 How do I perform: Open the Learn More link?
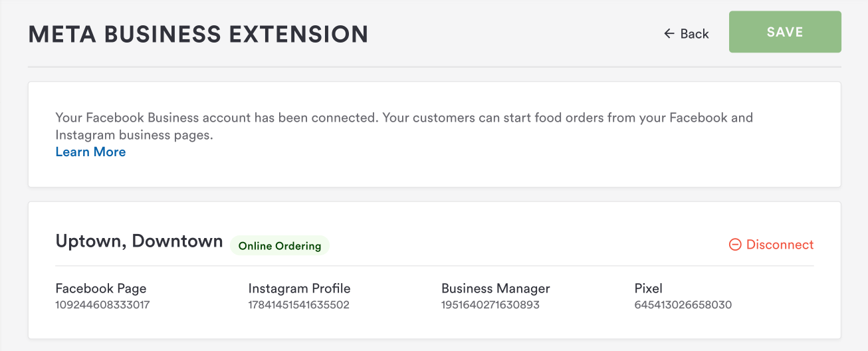[90, 152]
